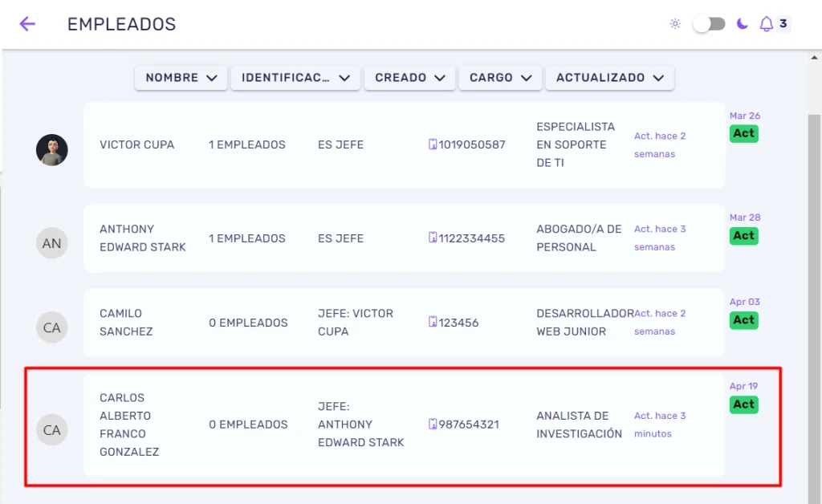Screen dimensions: 822x504
Task: Click the Mar 28 created date
Action: [745, 217]
